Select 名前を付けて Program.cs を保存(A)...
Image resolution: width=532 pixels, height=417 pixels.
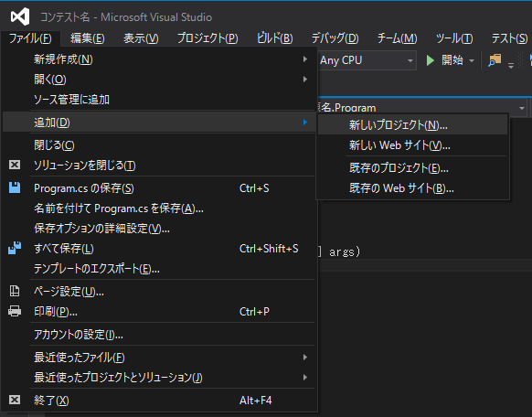point(158,208)
